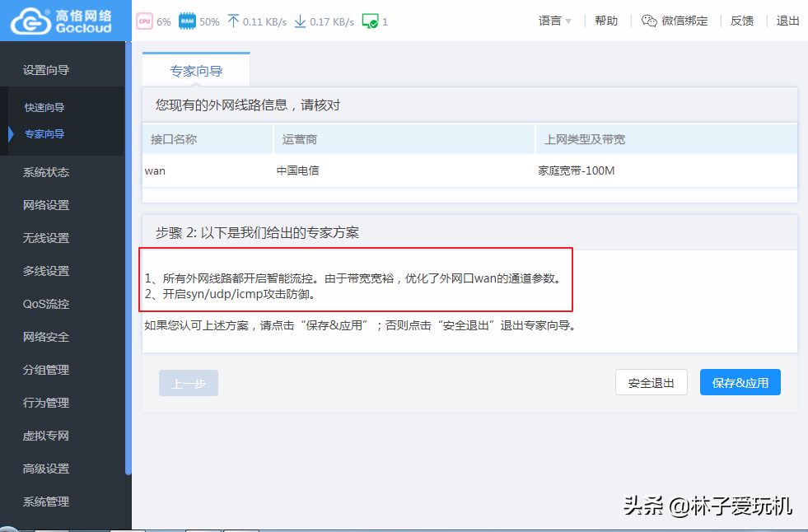The width and height of the screenshot is (808, 532).
Task: Click the instruction text 如果您认可上述方案
Action: tap(360, 325)
